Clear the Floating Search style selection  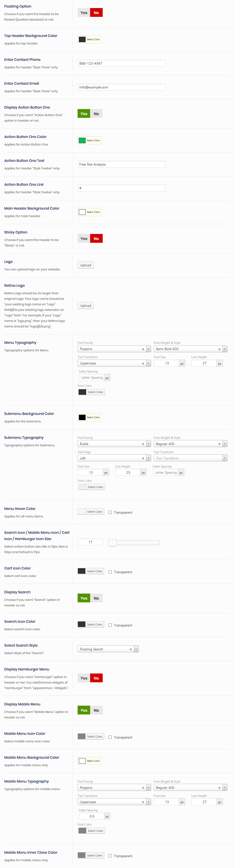click(x=131, y=649)
